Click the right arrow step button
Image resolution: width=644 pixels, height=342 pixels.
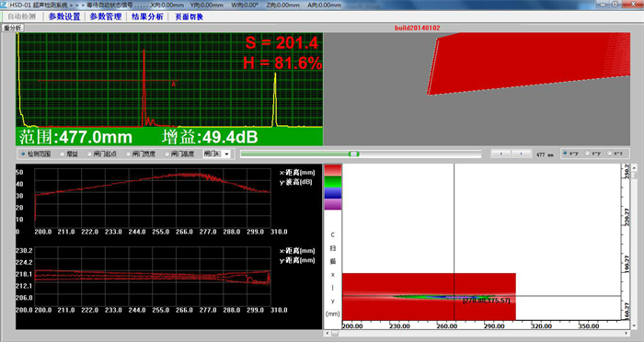522,154
